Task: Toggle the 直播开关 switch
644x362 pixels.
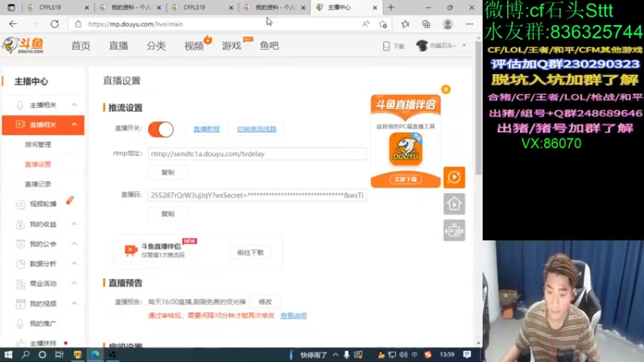Action: [160, 130]
